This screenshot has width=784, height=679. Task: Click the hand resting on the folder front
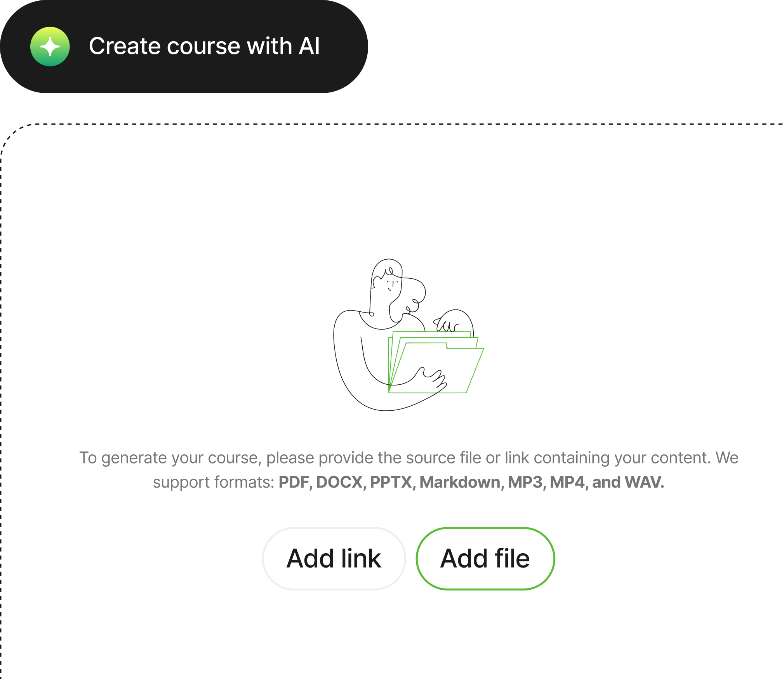coord(431,379)
